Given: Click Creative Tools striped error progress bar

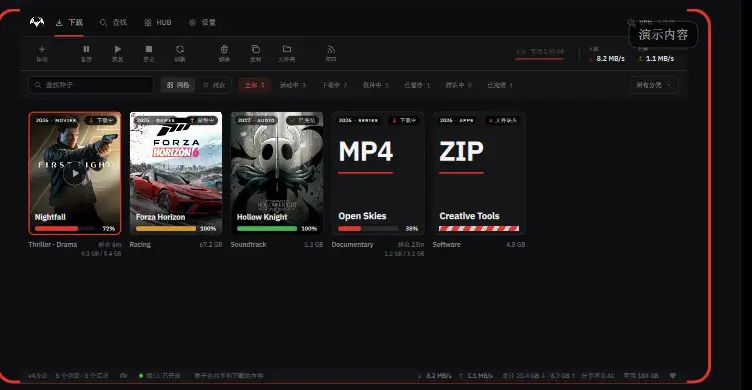Looking at the screenshot, I should tap(479, 229).
